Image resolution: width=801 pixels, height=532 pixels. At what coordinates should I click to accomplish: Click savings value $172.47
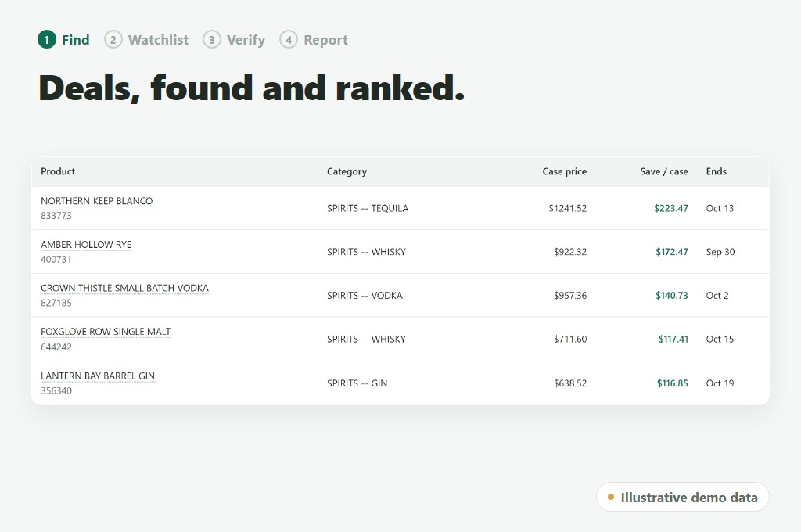tap(672, 251)
